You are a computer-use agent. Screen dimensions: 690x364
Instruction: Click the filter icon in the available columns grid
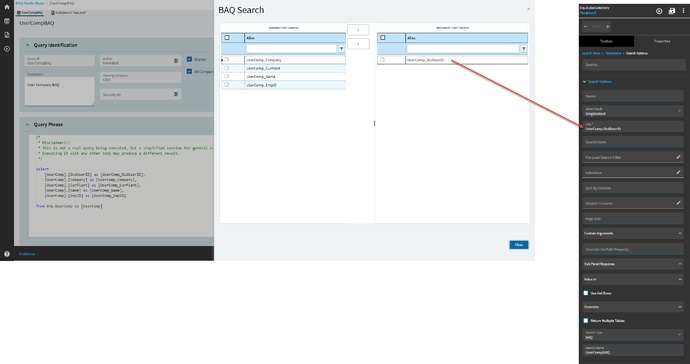tap(341, 49)
